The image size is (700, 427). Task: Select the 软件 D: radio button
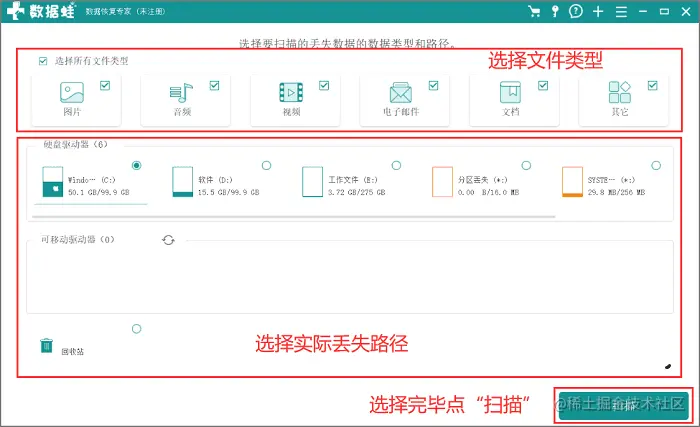[x=267, y=165]
